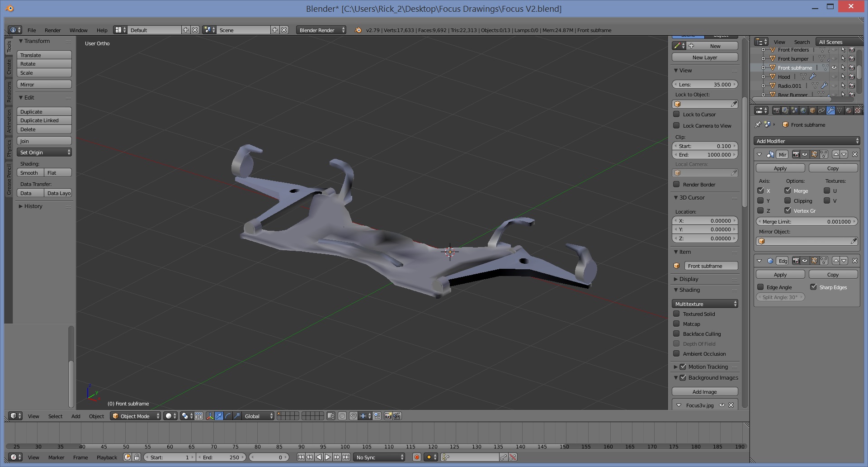Viewport: 868px width, 467px height.
Task: Open the Help menu
Action: click(102, 30)
